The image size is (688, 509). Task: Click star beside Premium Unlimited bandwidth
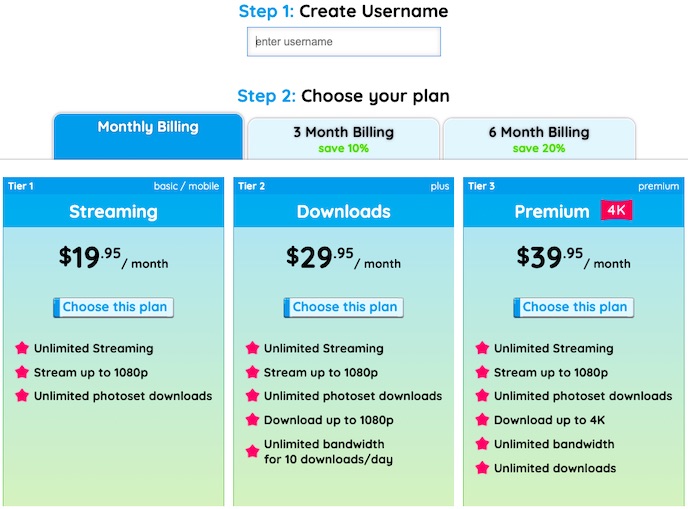[x=482, y=444]
